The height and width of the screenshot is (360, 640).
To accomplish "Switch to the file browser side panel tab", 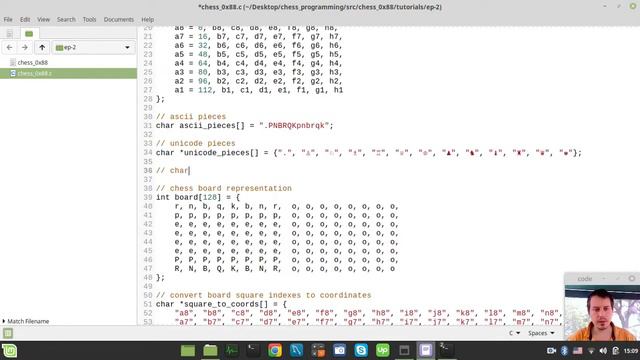I will [x=29, y=33].
